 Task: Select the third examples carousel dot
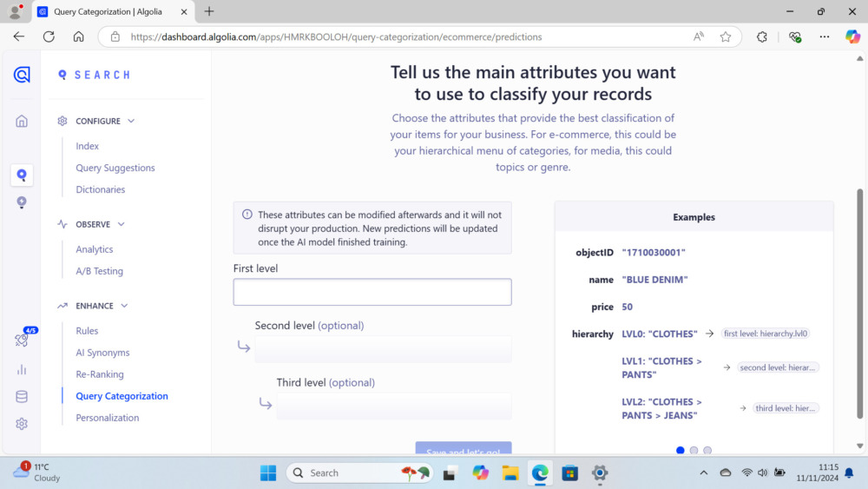point(707,450)
